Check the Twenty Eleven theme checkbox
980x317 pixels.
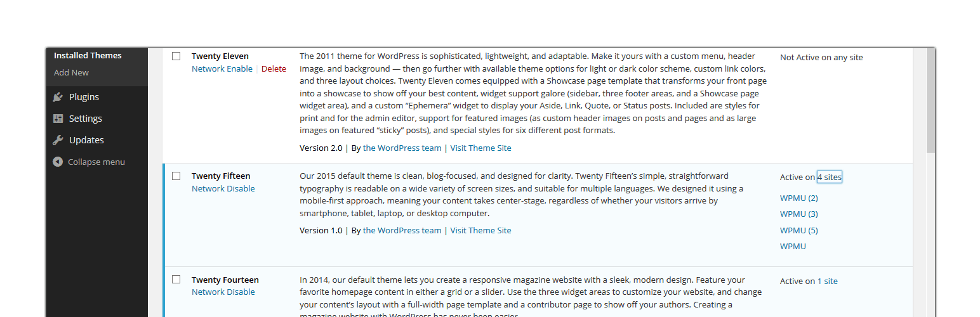[176, 56]
